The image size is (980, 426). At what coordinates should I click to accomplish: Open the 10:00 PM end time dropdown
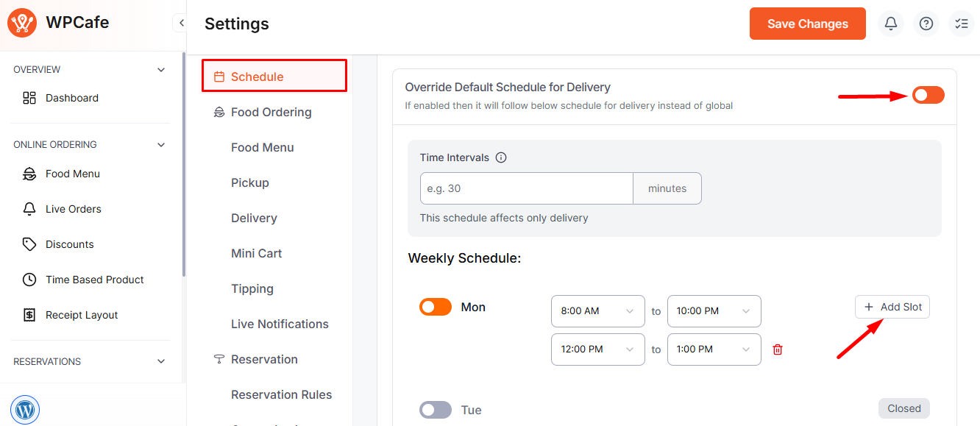coord(714,311)
